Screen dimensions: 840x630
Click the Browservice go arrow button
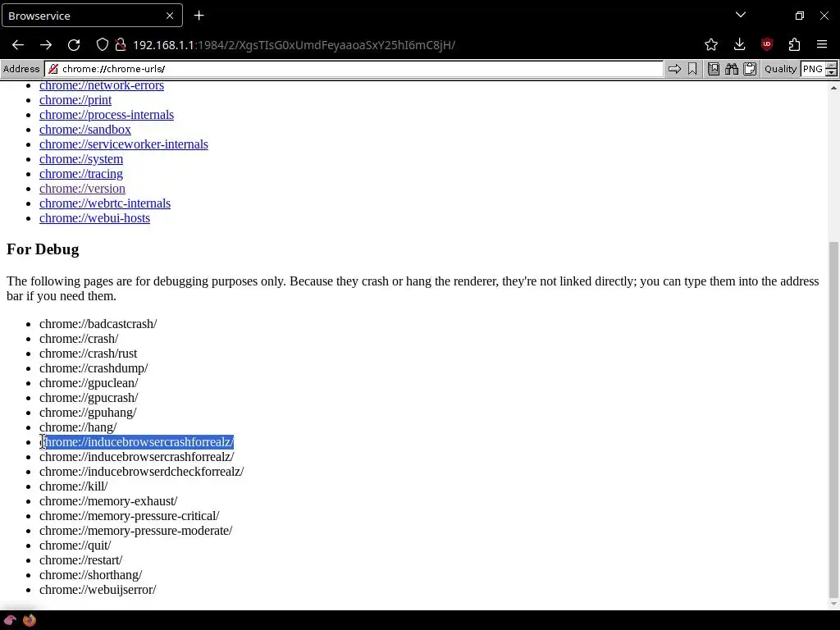coord(674,69)
